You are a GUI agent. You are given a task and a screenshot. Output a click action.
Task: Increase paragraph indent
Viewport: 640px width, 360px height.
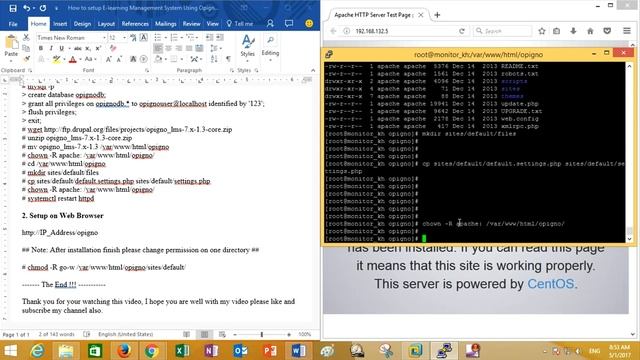pos(220,38)
